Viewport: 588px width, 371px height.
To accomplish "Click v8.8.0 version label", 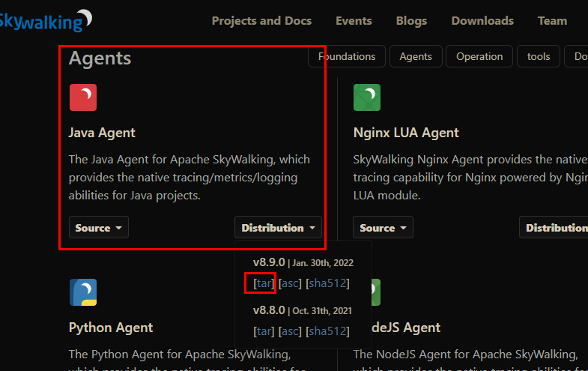I will tap(269, 310).
